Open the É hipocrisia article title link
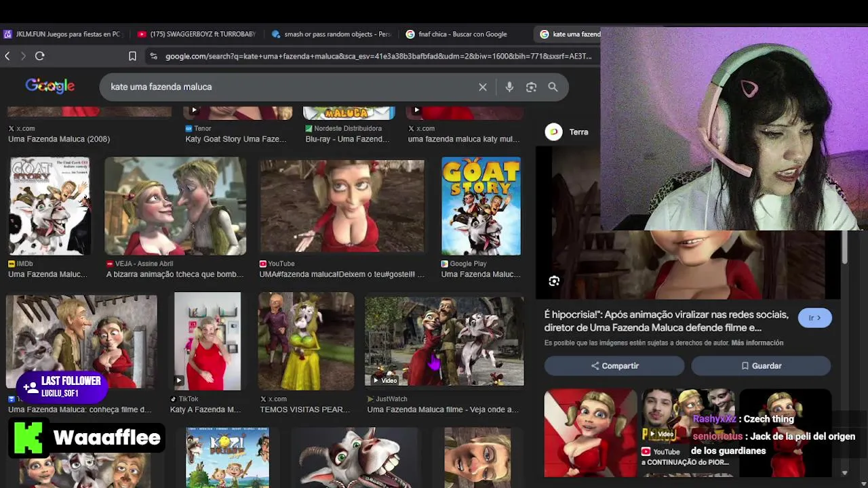The image size is (868, 488). (667, 321)
